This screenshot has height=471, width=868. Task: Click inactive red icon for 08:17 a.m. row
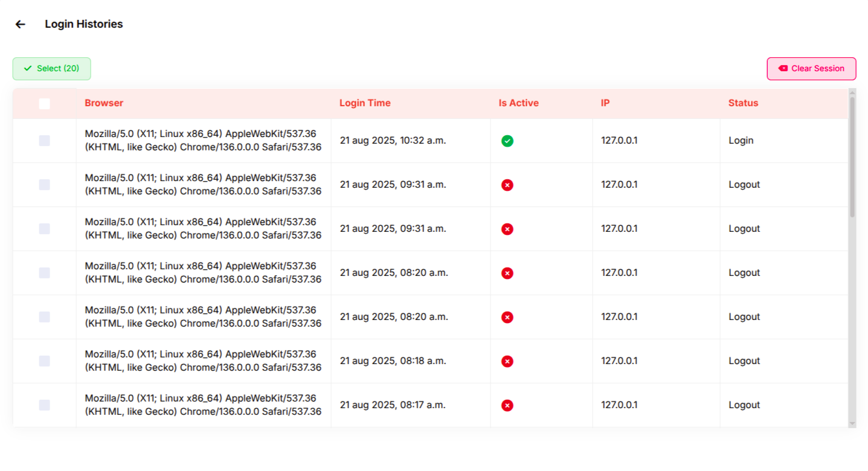[507, 405]
